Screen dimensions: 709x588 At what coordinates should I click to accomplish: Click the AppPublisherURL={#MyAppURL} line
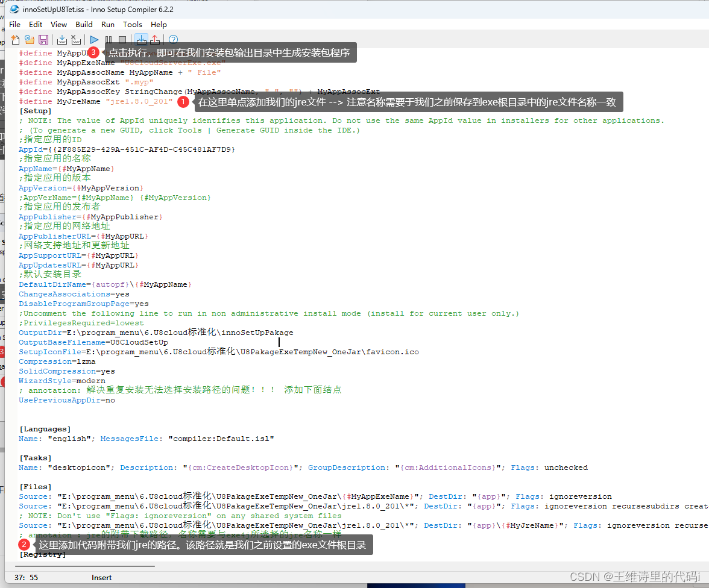[83, 236]
